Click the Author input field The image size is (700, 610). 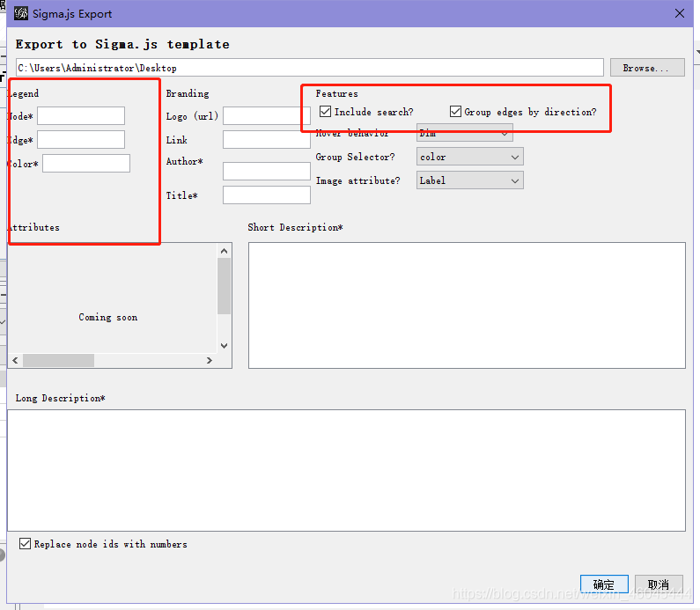[267, 171]
